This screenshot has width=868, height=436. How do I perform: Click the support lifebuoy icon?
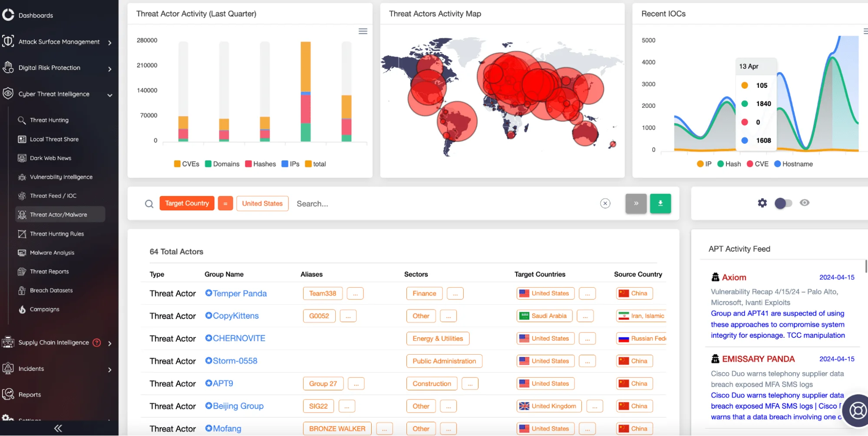coord(858,411)
